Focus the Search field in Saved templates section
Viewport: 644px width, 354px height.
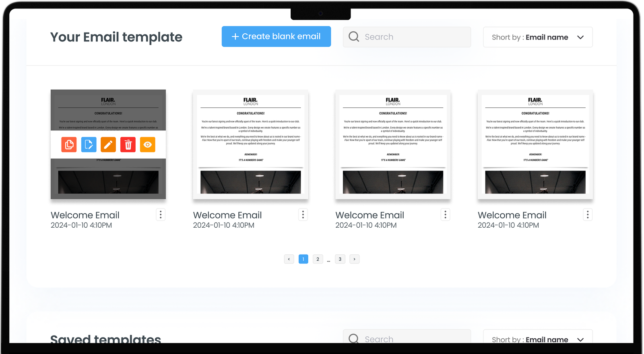[407, 337]
